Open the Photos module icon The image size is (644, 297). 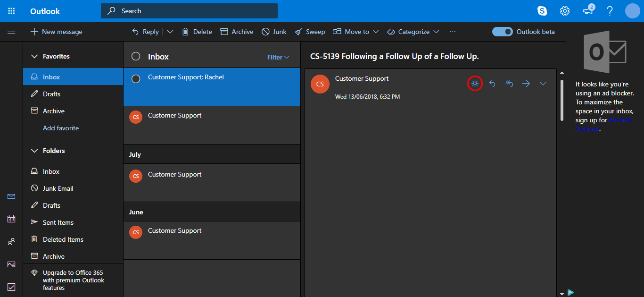(11, 264)
